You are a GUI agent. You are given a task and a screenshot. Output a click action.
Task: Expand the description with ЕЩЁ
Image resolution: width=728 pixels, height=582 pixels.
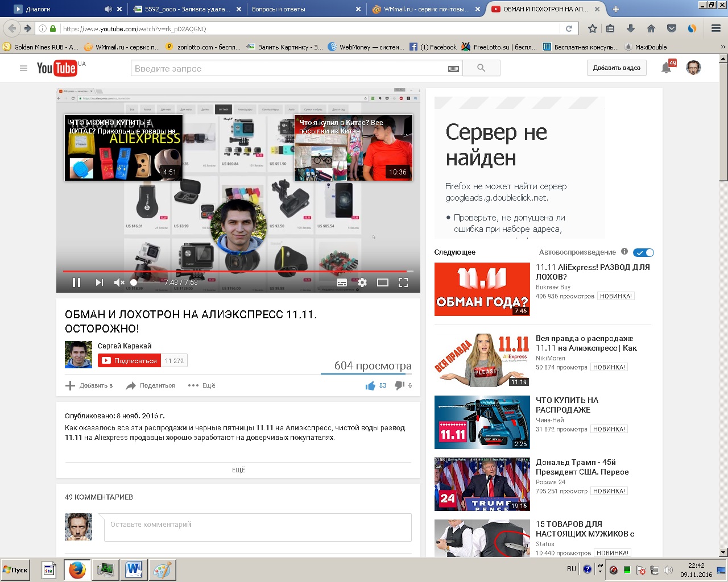point(238,470)
